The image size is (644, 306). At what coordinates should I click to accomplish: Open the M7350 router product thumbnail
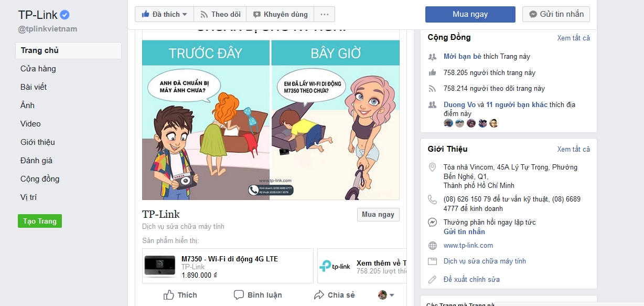(x=160, y=266)
